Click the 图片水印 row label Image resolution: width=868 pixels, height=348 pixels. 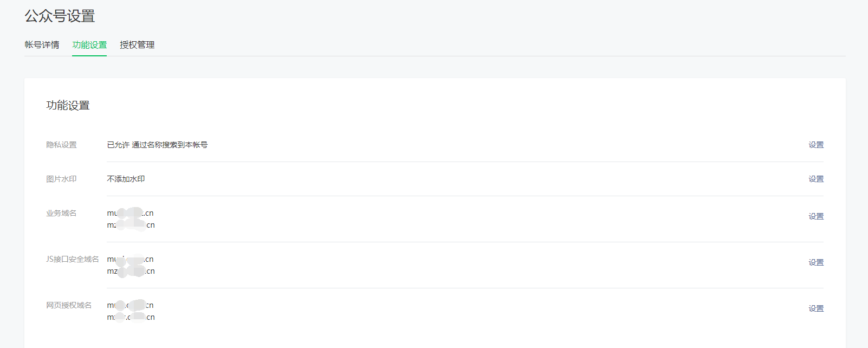click(x=61, y=179)
